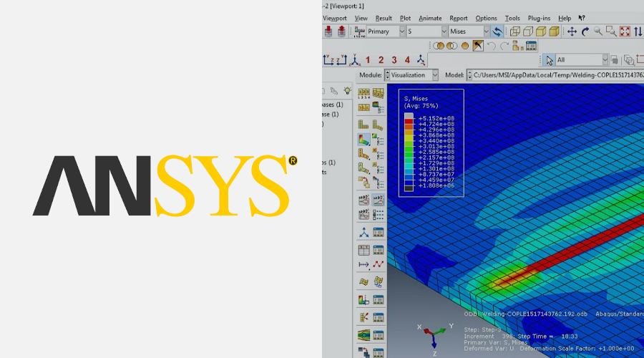The width and height of the screenshot is (644, 358).
Task: Click the database icon with downward red arrow
Action: pyautogui.click(x=328, y=32)
